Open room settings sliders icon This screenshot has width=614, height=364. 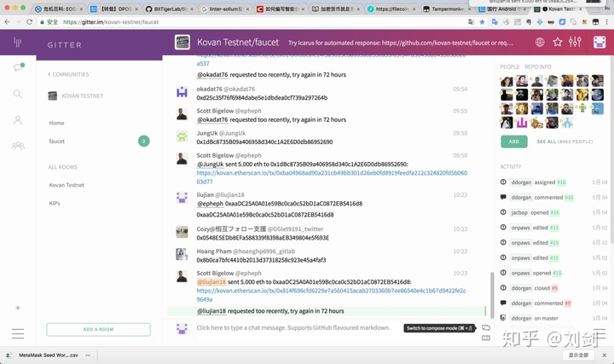(x=575, y=42)
